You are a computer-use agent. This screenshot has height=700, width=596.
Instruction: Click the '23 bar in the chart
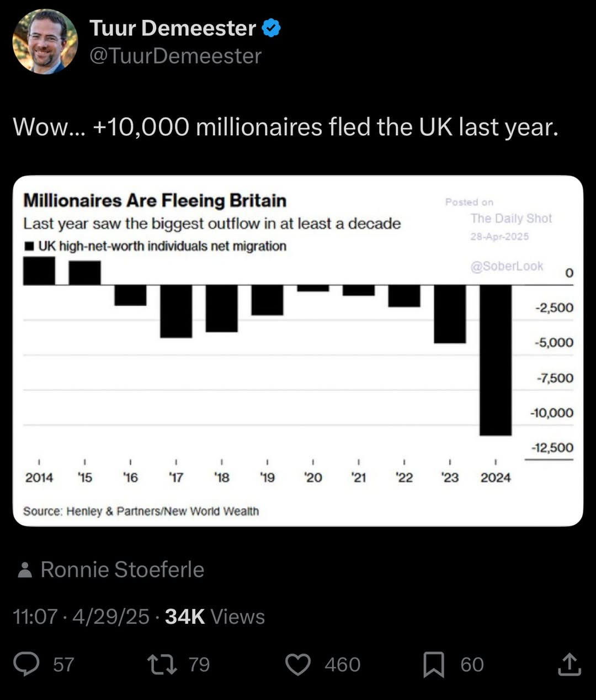click(x=450, y=314)
